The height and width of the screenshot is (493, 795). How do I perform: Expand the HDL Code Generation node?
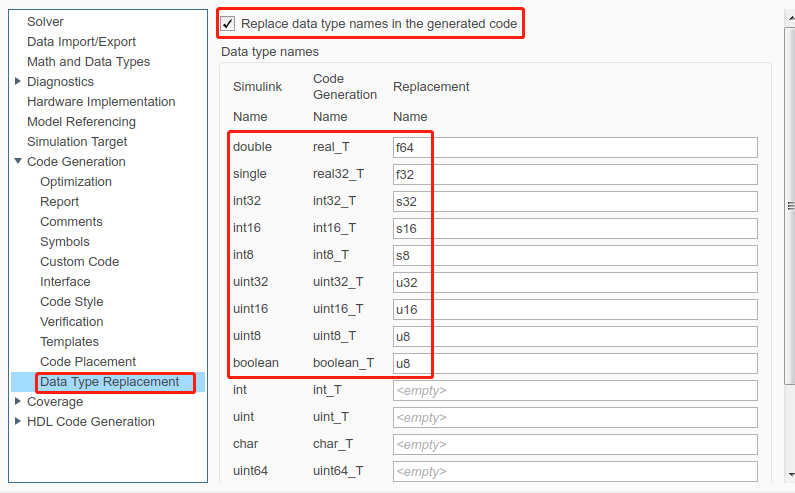(x=18, y=421)
